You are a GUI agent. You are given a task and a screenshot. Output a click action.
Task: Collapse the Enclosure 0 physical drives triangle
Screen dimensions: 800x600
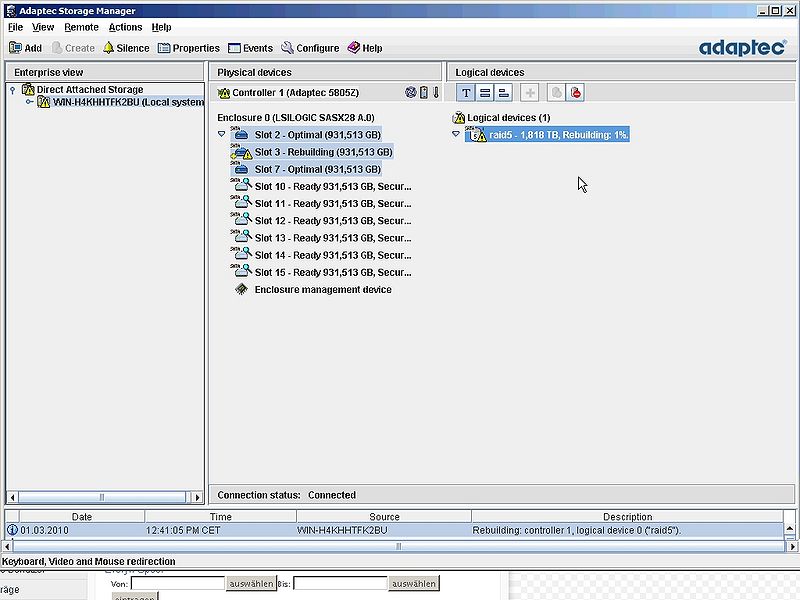pos(221,134)
